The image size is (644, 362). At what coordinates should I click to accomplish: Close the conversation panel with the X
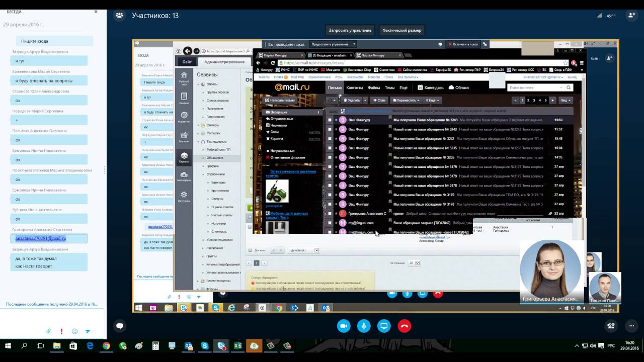point(96,11)
